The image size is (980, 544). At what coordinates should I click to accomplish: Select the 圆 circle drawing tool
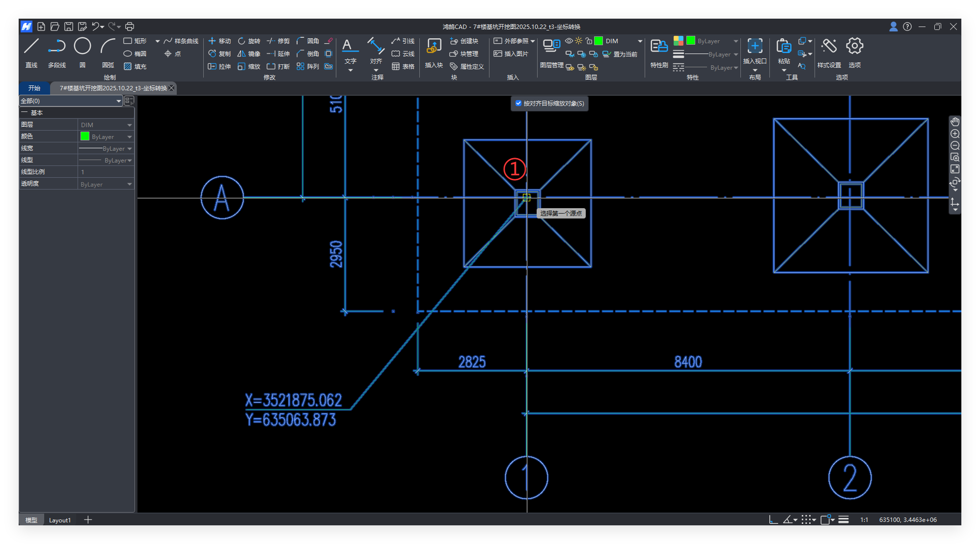click(x=82, y=47)
